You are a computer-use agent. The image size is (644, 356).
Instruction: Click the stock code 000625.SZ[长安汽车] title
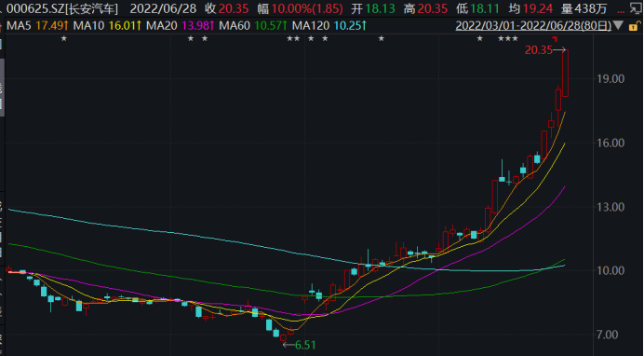pyautogui.click(x=62, y=8)
